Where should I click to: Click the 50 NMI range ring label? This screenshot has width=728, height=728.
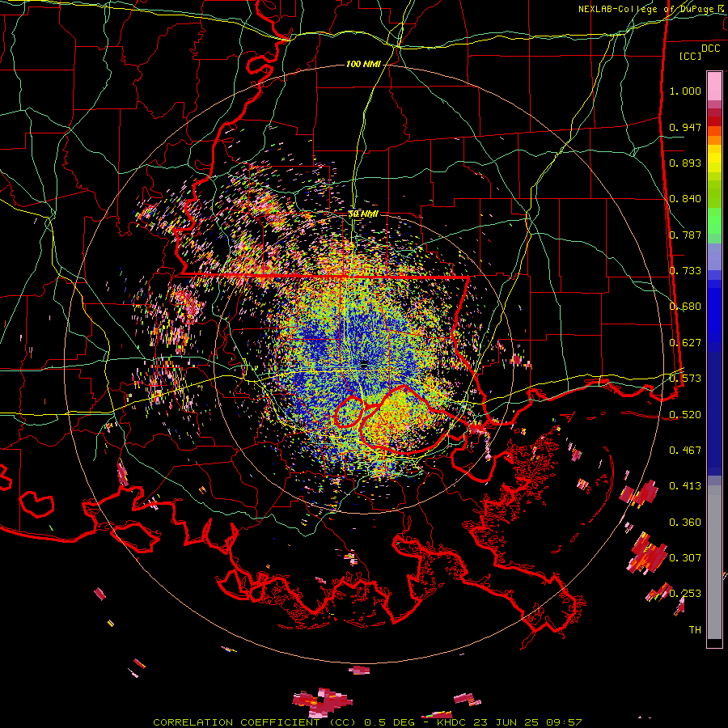click(x=363, y=214)
